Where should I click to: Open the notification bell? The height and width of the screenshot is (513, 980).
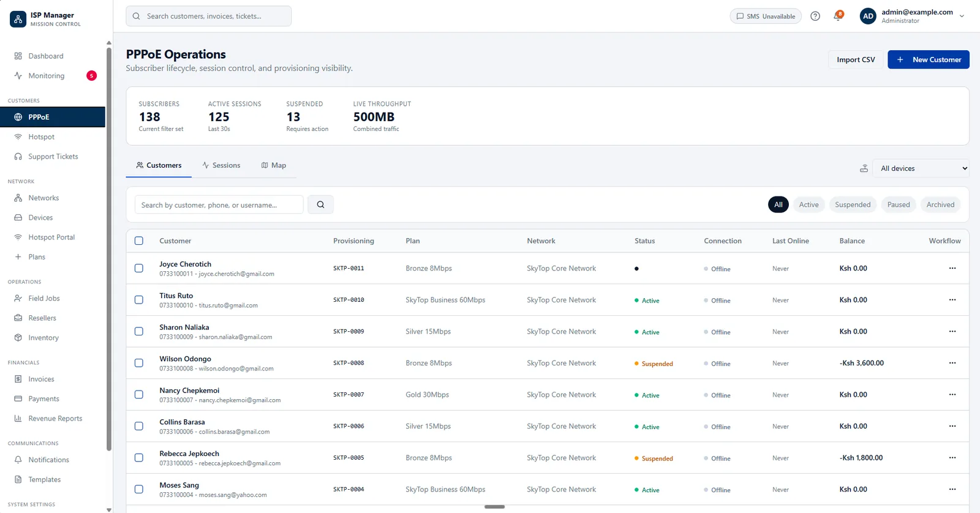point(838,17)
